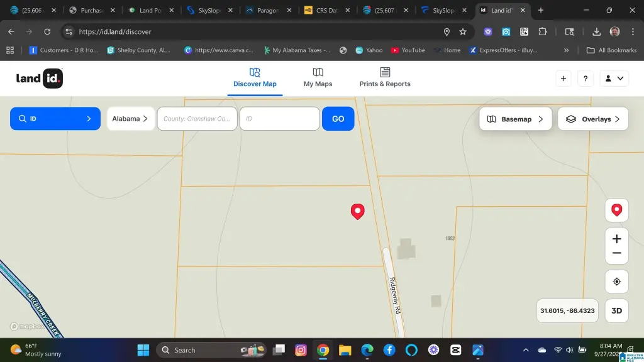Image resolution: width=644 pixels, height=362 pixels.
Task: Click the parcel ID input field
Action: pos(279,119)
